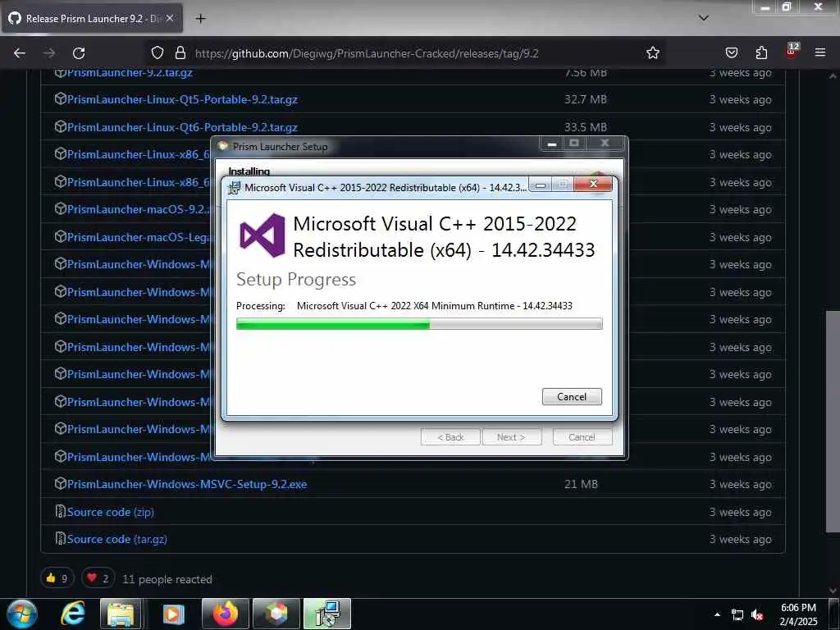Open the extension icon with badge 12
Image resolution: width=840 pixels, height=630 pixels.
tap(792, 51)
